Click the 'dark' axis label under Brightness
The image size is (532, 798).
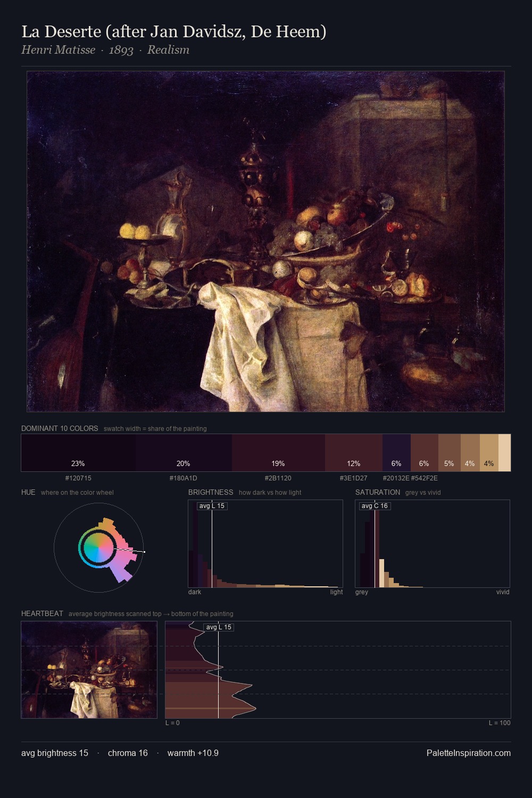195,592
